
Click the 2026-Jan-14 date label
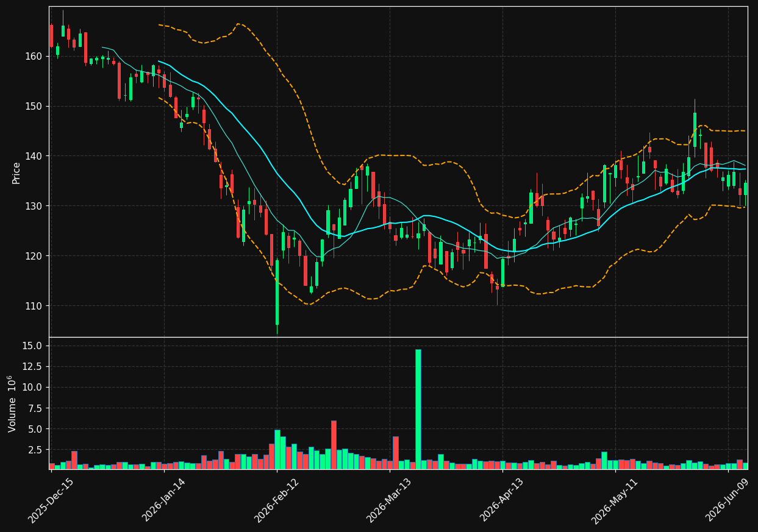(x=165, y=500)
